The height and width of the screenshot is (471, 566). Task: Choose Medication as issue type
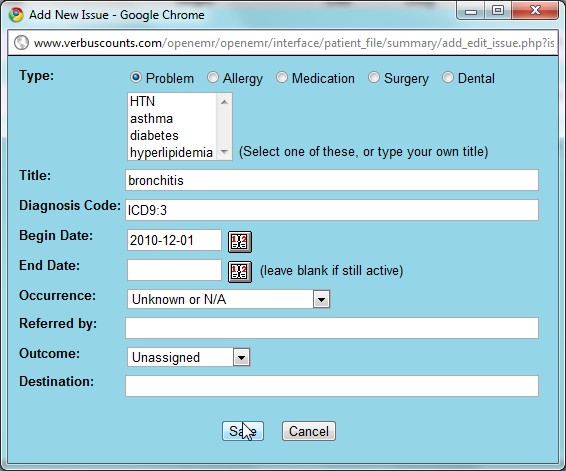[282, 78]
